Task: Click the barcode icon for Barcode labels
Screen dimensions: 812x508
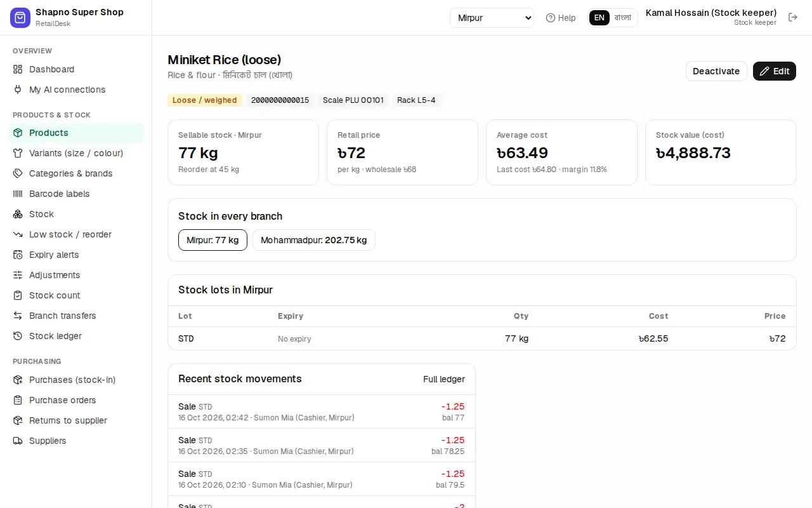Action: 18,194
